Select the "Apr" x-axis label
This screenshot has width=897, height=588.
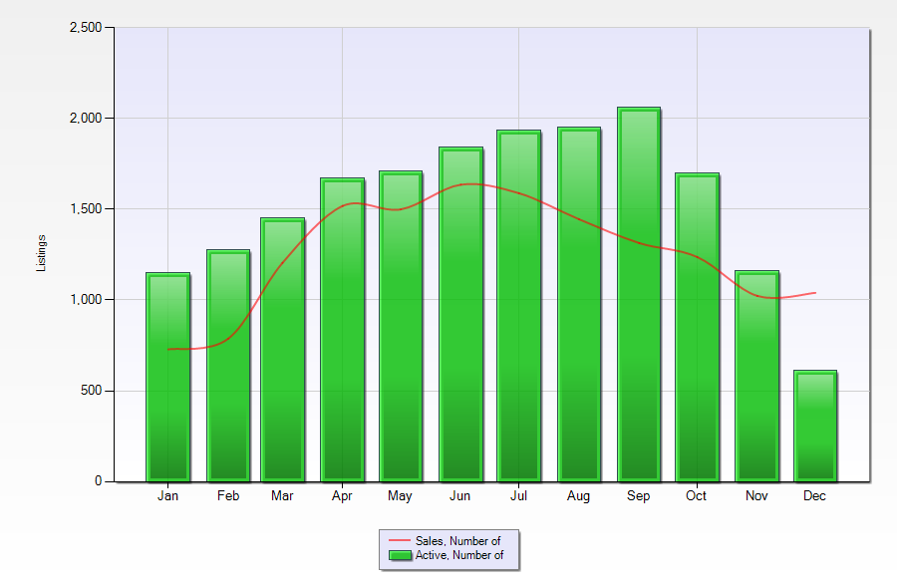click(342, 496)
